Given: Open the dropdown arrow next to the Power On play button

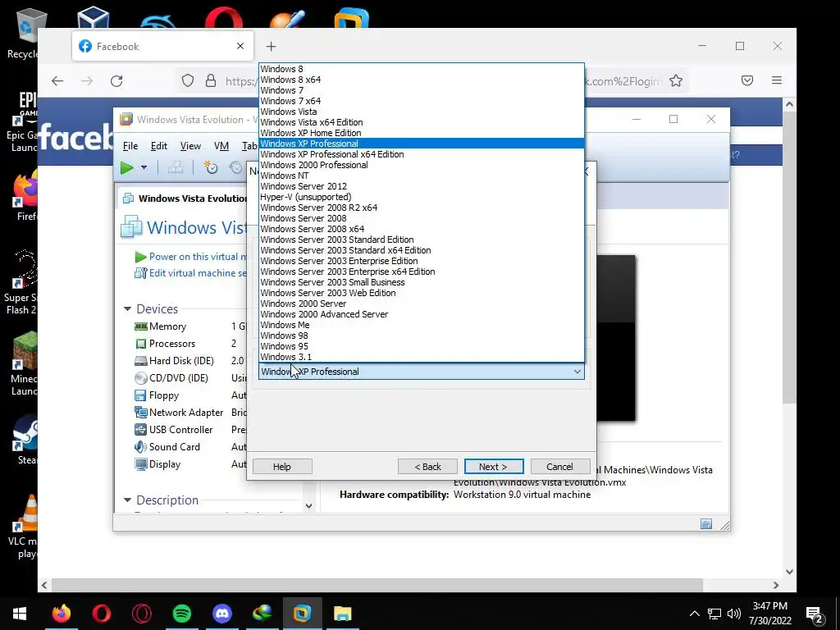Looking at the screenshot, I should click(144, 167).
